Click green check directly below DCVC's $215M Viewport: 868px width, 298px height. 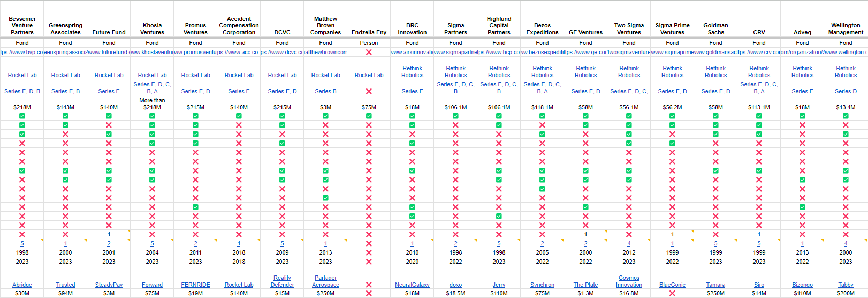(282, 116)
